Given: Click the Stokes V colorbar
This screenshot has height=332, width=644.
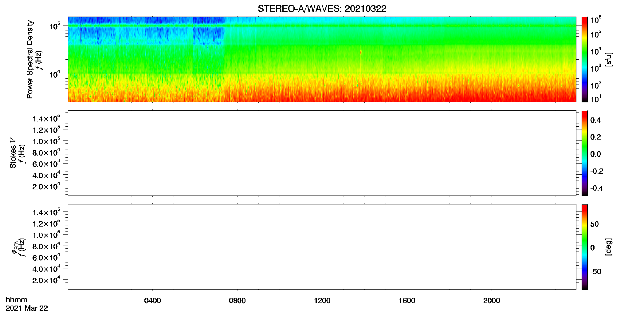Looking at the screenshot, I should [x=585, y=153].
